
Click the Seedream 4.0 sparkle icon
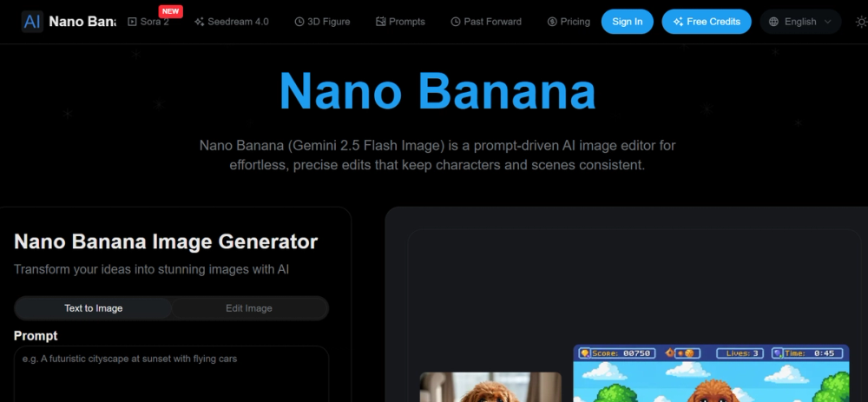point(200,22)
